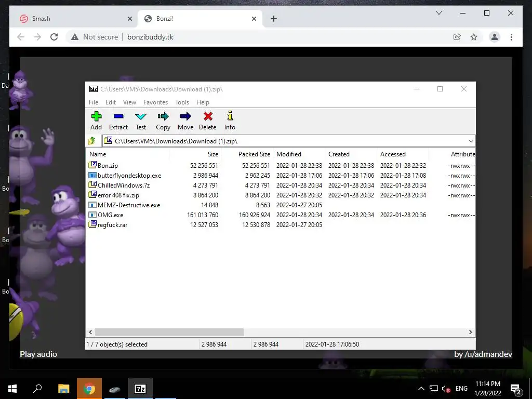Click ENG language indicator

(461, 389)
